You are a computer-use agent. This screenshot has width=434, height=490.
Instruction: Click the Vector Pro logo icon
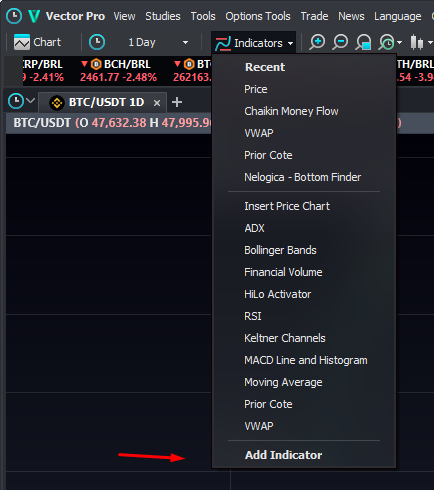[34, 16]
